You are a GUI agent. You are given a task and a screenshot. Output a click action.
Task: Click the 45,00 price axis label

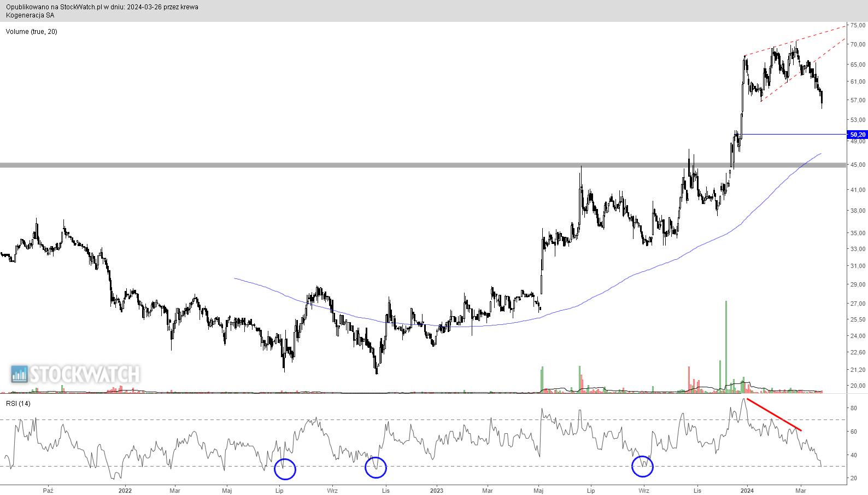pyautogui.click(x=858, y=165)
